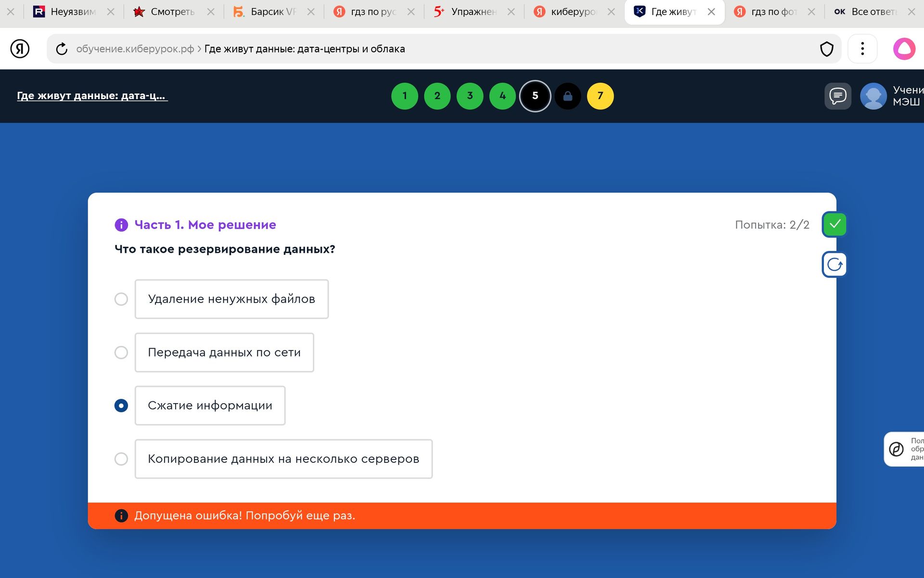
Task: Close the Барсик tab
Action: (x=311, y=12)
